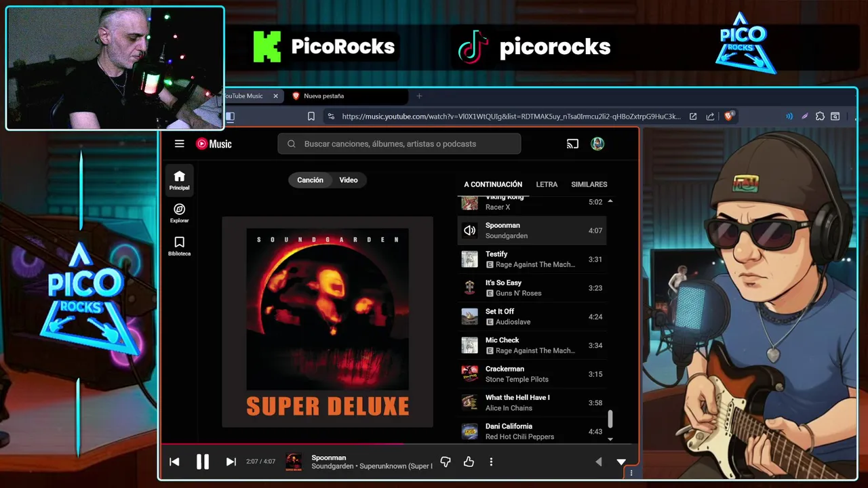The width and height of the screenshot is (868, 488).
Task: Open Principal home in sidebar
Action: point(180,180)
